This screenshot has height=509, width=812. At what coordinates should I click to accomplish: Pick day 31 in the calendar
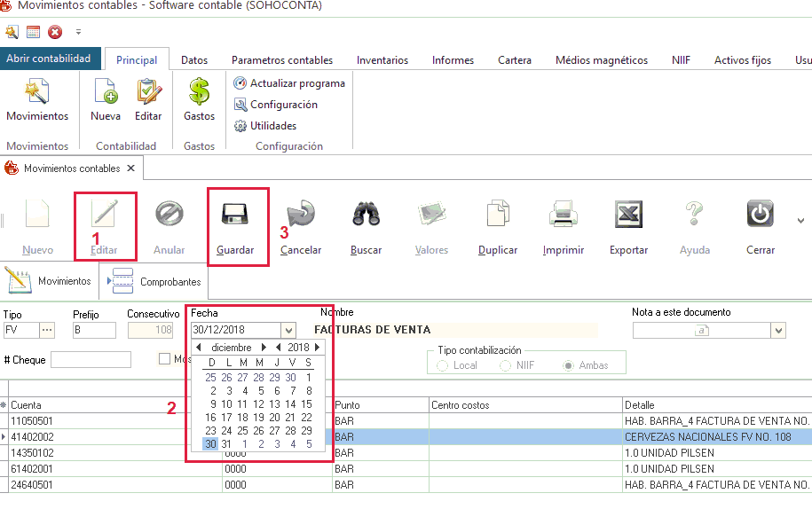click(227, 444)
